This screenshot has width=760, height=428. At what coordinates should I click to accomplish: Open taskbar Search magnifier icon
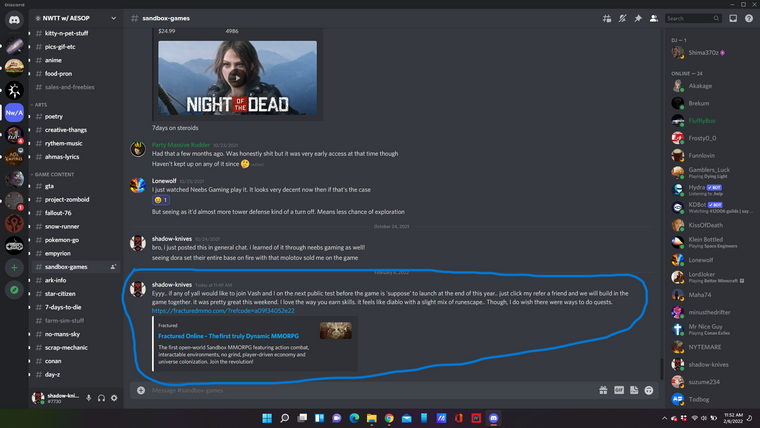pos(285,418)
